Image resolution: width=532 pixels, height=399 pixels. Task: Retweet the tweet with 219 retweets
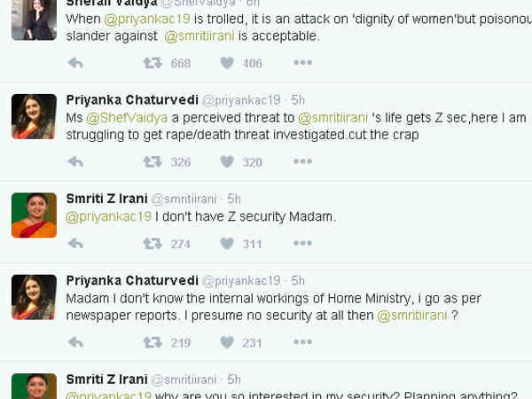click(153, 343)
